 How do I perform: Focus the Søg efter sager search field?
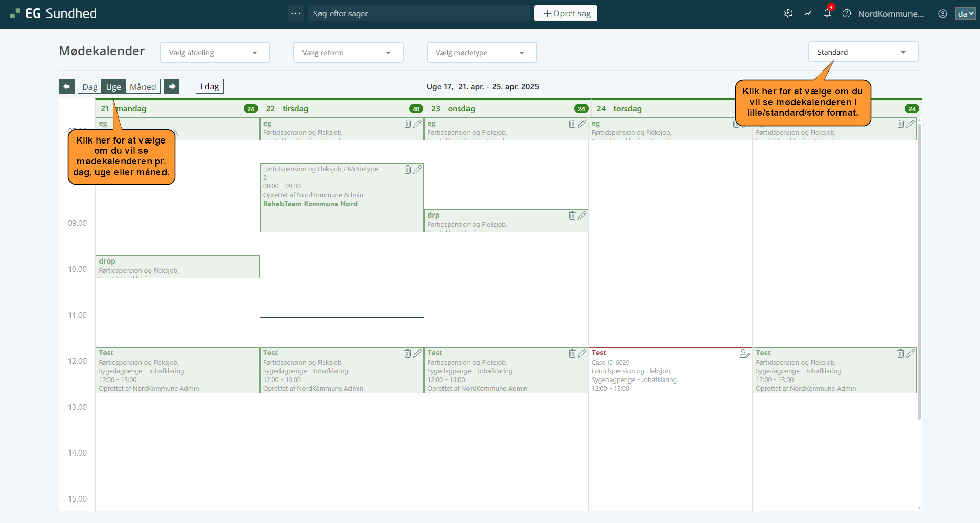click(x=419, y=14)
